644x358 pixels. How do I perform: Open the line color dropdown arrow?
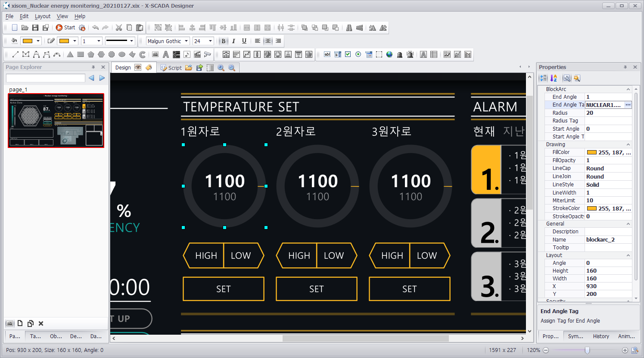[x=75, y=41]
